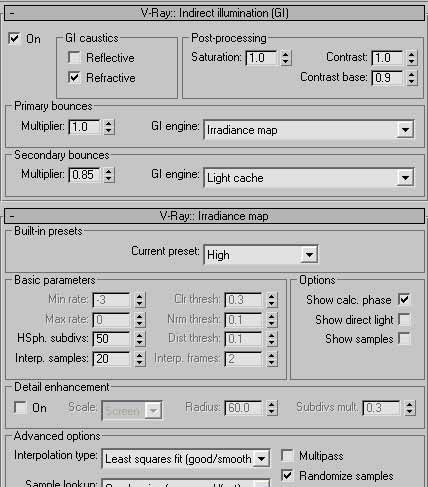Click the secondary bounces Multiplier spinner
Screen dimensions: 428x487
(109, 175)
